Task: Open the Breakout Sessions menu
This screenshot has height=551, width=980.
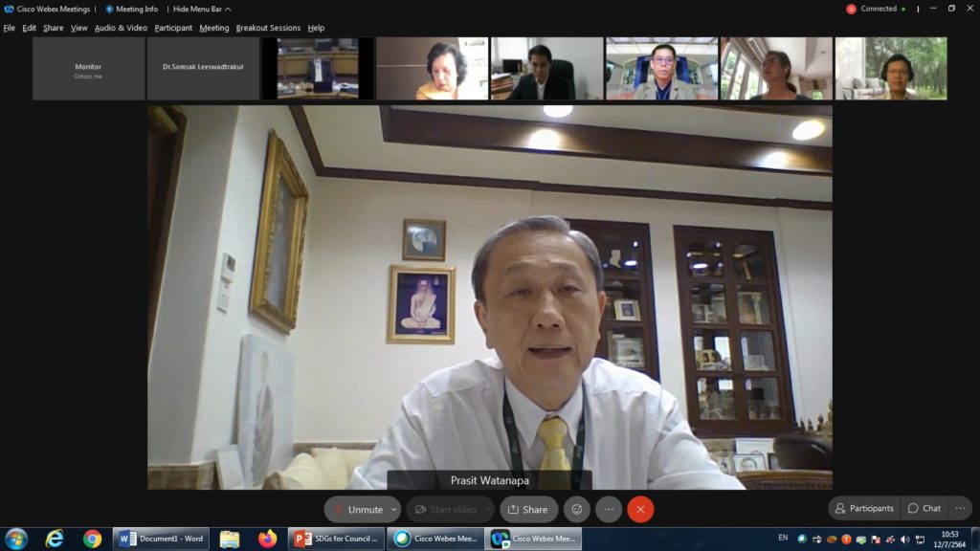Action: (x=268, y=28)
